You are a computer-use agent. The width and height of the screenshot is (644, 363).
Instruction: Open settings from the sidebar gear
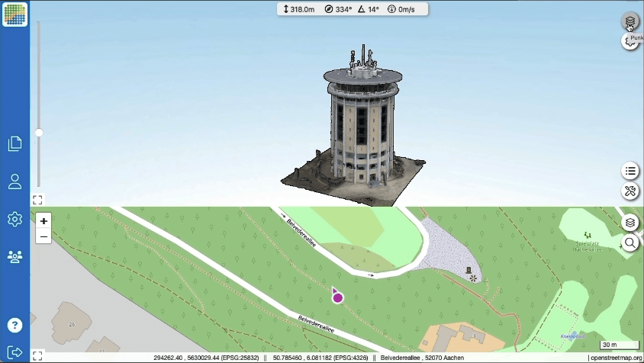[14, 220]
